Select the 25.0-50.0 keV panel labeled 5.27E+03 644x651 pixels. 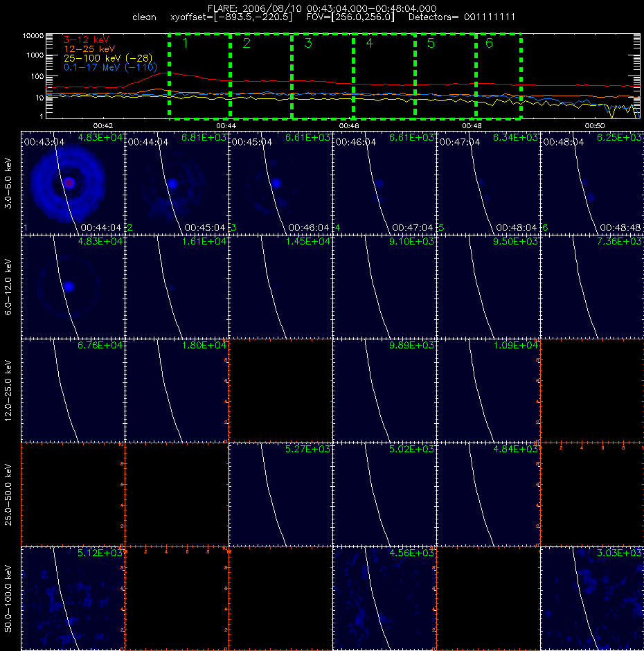click(280, 494)
